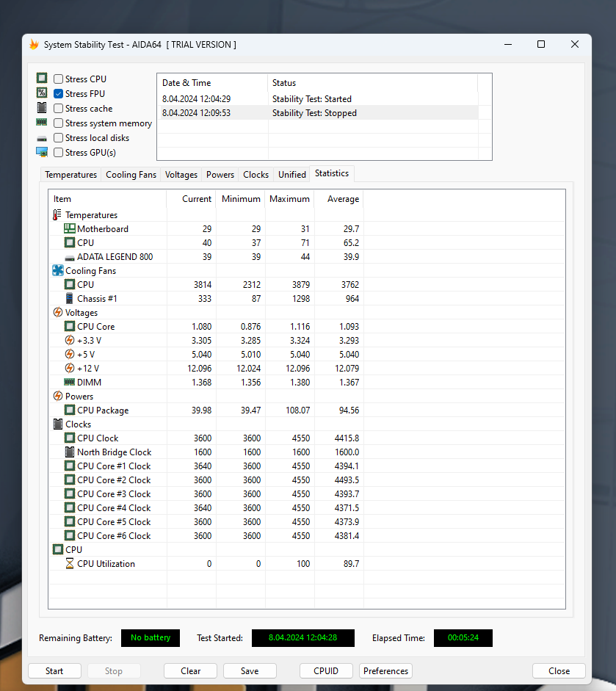
Task: Open the CPUID panel
Action: click(326, 670)
